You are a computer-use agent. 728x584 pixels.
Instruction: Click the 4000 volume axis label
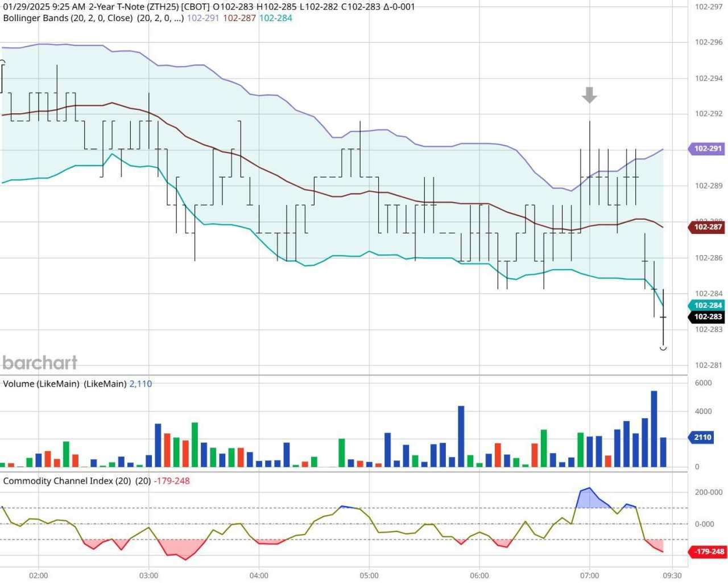coord(704,412)
